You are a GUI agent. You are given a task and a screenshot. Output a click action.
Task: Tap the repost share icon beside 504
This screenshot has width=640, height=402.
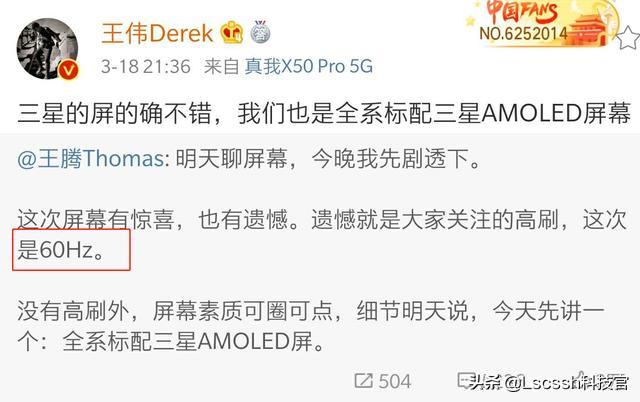tap(363, 381)
